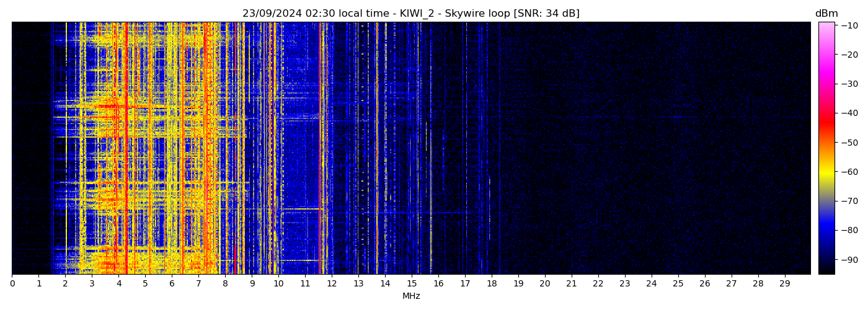Click the 14 MHz x-axis tick label
Viewport: 868px width, 310px height.
(385, 284)
